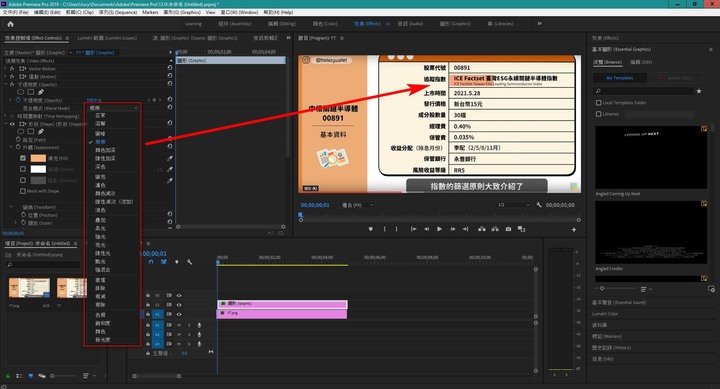720x389 pixels.
Task: Mark In point in Program monitor
Action: click(x=384, y=229)
